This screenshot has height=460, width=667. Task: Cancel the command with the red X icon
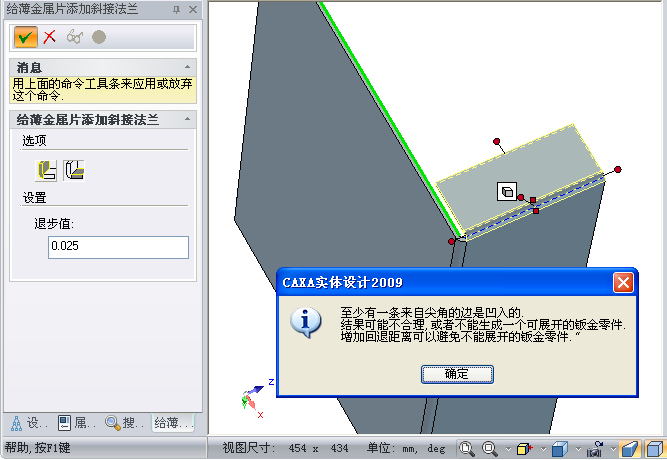click(x=50, y=37)
